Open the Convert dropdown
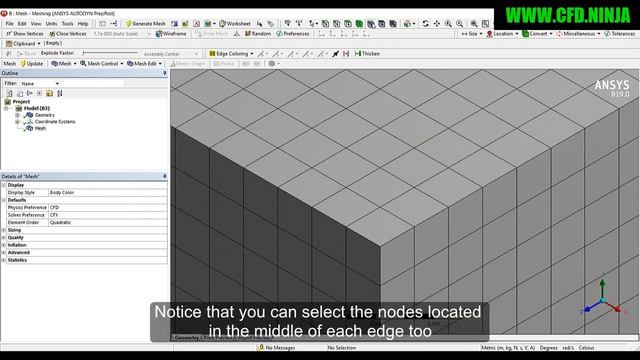The height and width of the screenshot is (360, 640). coord(537,34)
